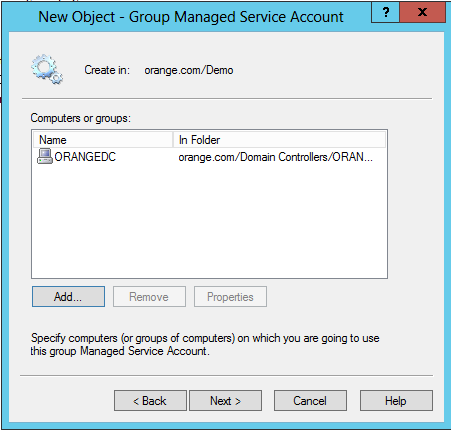This screenshot has height=431, width=451.
Task: Click the question mark title bar button
Action: coord(386,13)
